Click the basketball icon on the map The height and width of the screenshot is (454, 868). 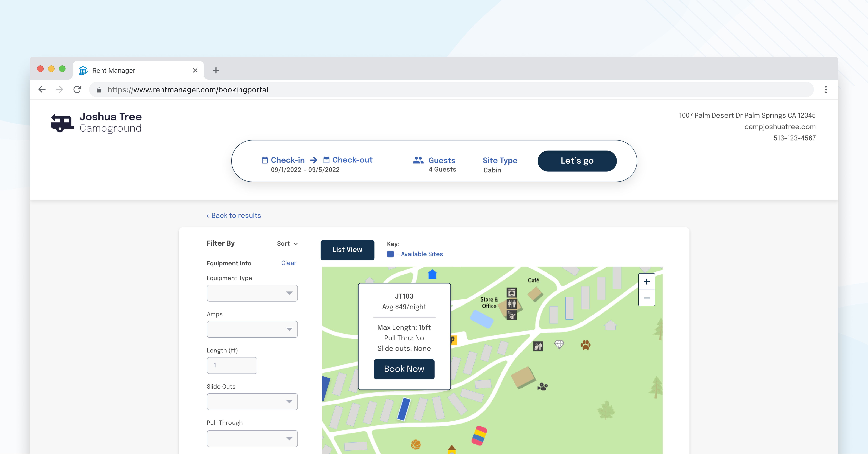(x=416, y=445)
